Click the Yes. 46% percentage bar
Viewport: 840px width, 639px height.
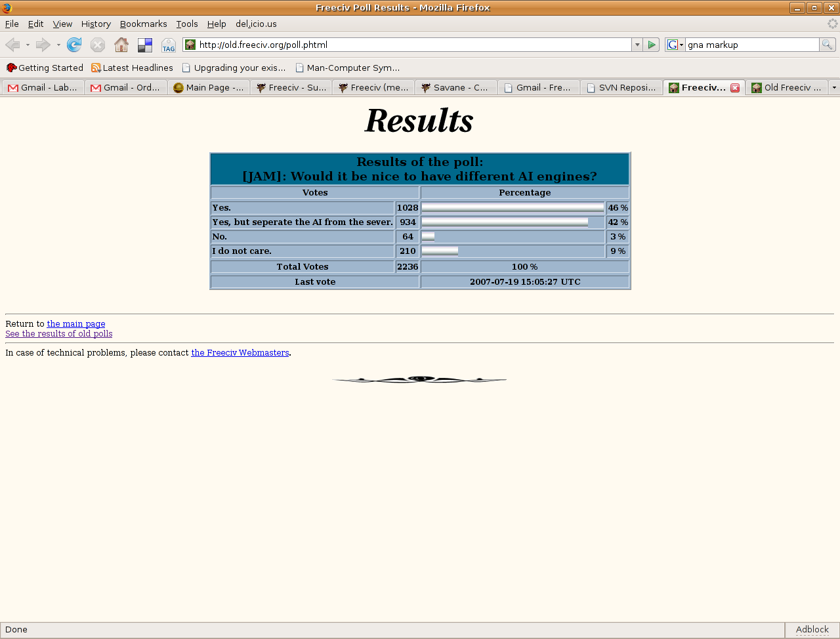pos(513,208)
